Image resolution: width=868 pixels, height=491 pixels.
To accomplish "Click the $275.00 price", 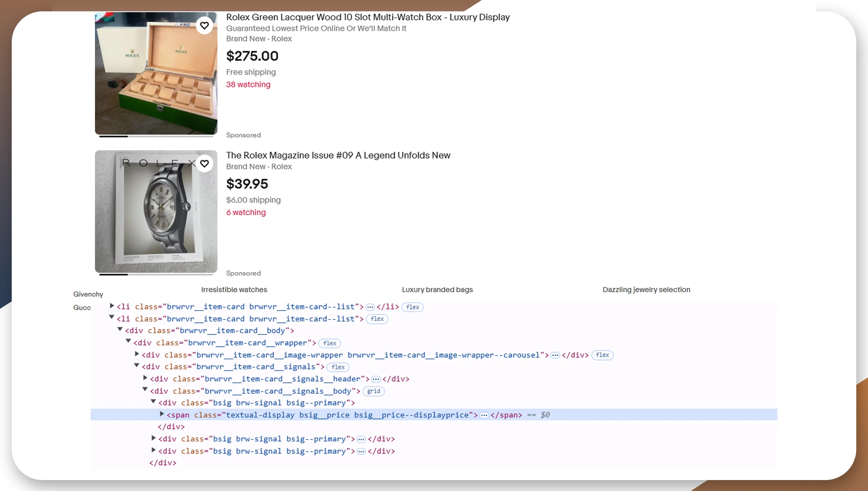I will (x=252, y=56).
